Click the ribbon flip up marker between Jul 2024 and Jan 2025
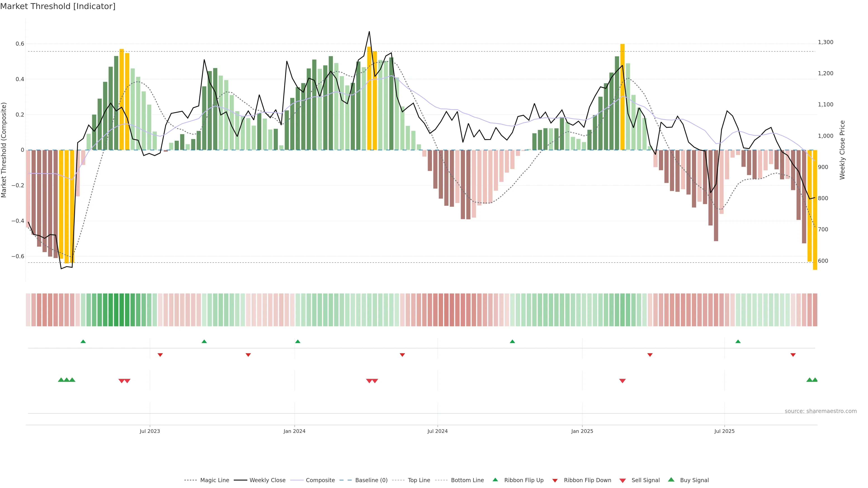The image size is (868, 488). click(x=512, y=342)
